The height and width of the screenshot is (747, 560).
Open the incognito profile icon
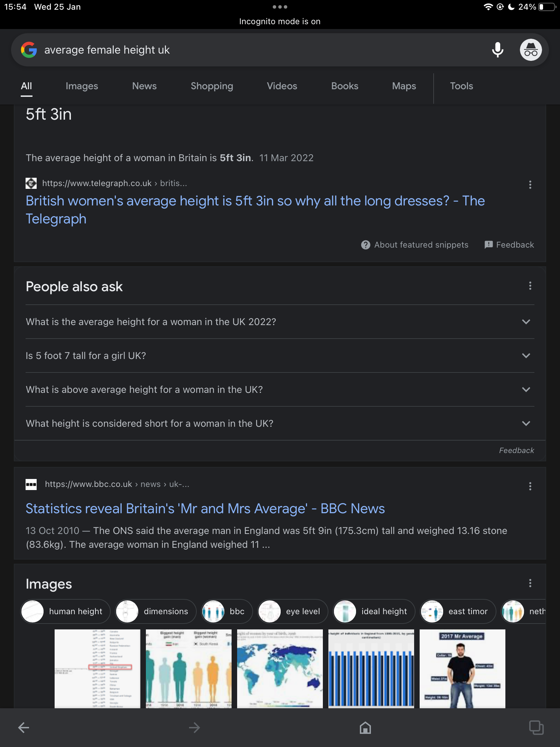click(x=531, y=50)
